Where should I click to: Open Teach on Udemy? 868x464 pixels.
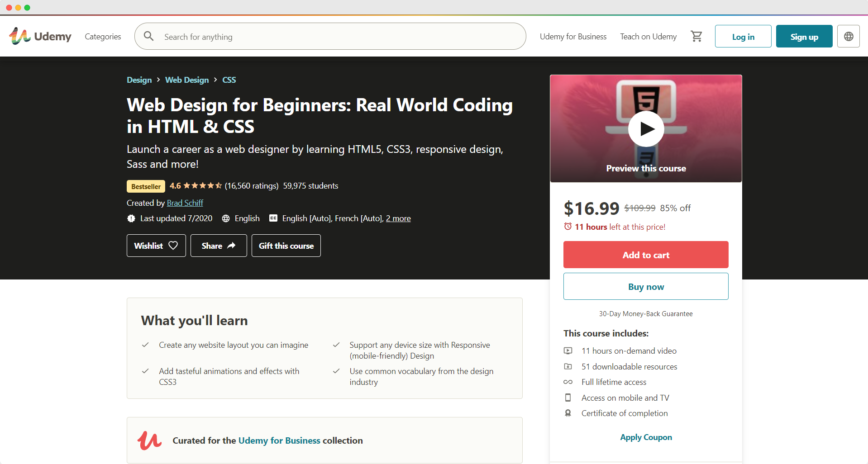648,37
